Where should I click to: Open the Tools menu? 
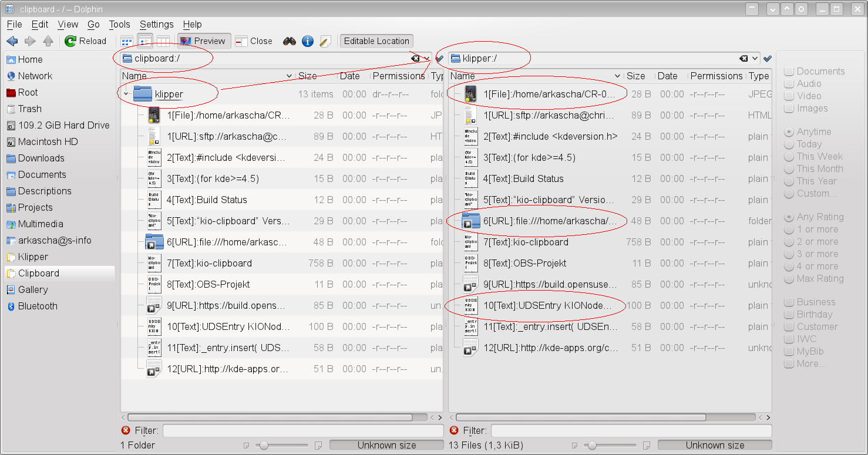[120, 25]
